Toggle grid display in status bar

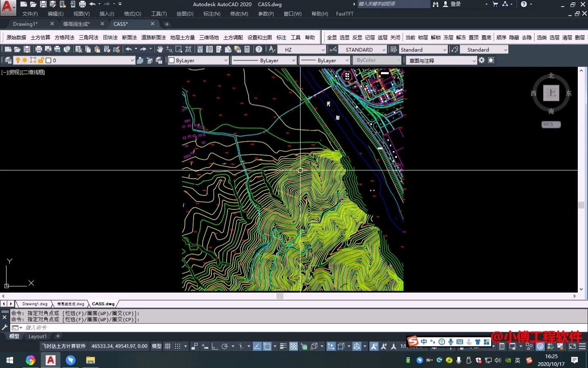click(167, 346)
